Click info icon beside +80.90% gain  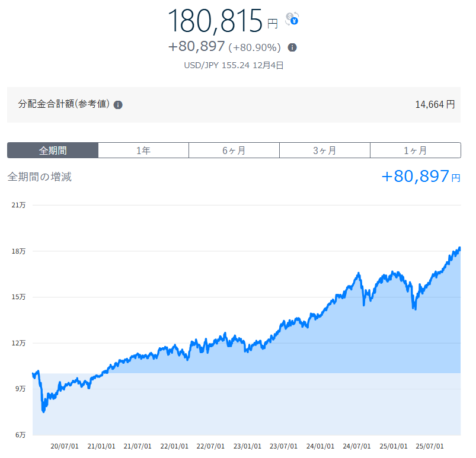point(292,47)
